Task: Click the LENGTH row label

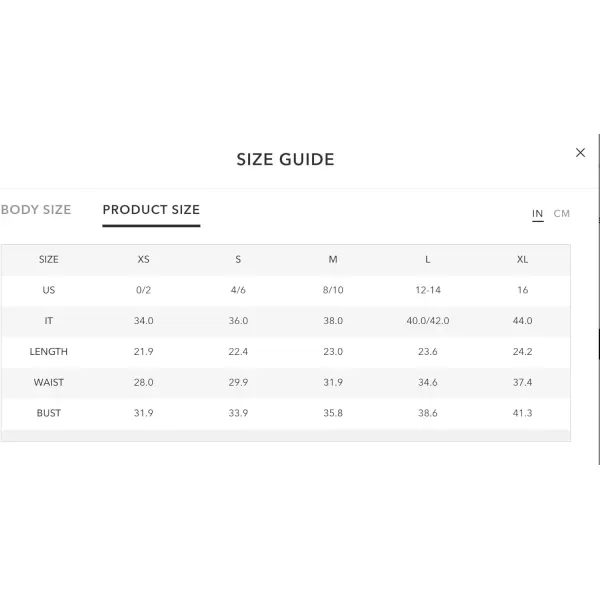Action: tap(49, 352)
